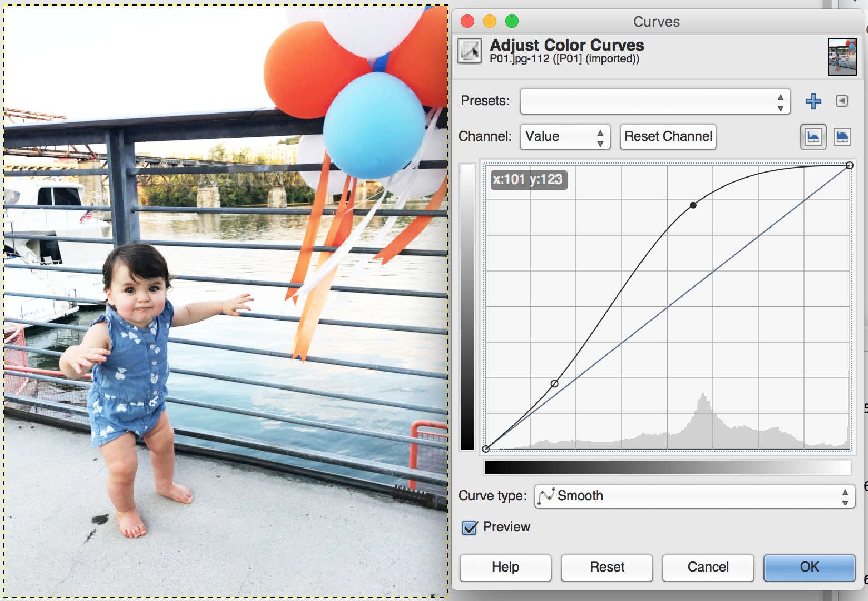Open the Curve type Smooth dropdown
868x601 pixels.
694,496
